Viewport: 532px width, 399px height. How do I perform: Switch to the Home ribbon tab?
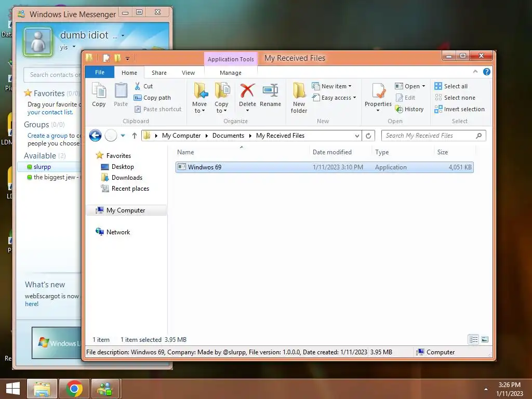click(129, 73)
